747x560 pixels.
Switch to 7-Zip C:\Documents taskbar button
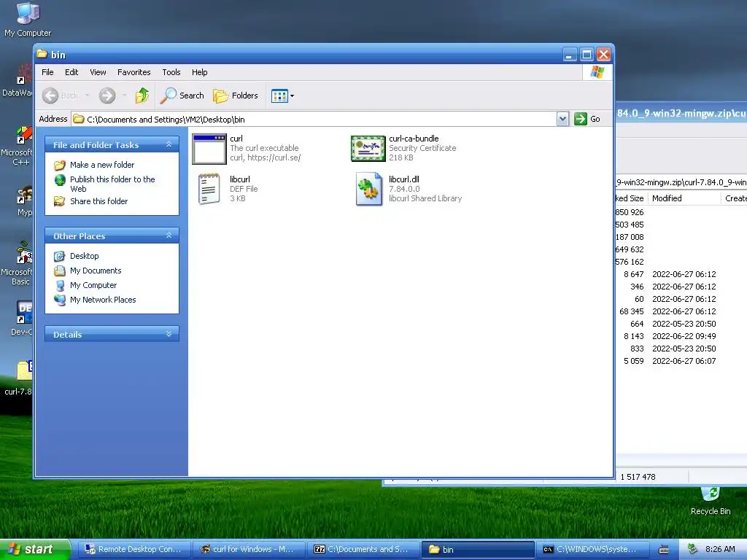point(363,550)
